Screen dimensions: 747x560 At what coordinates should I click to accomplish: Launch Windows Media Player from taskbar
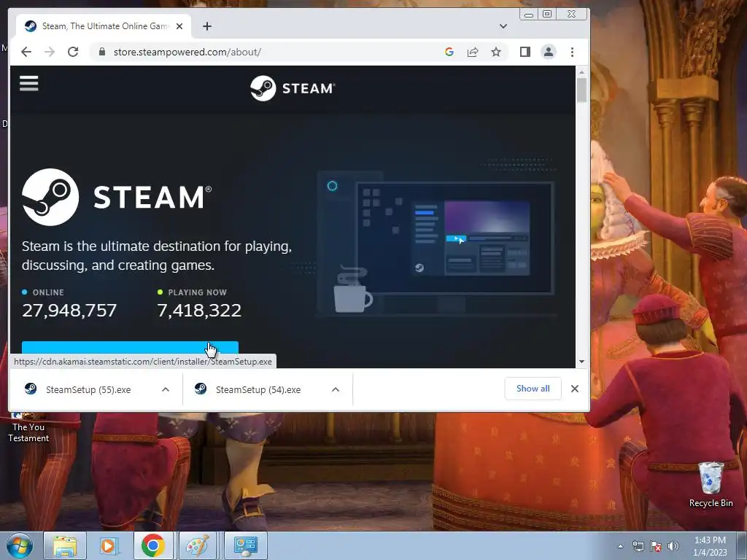[109, 545]
